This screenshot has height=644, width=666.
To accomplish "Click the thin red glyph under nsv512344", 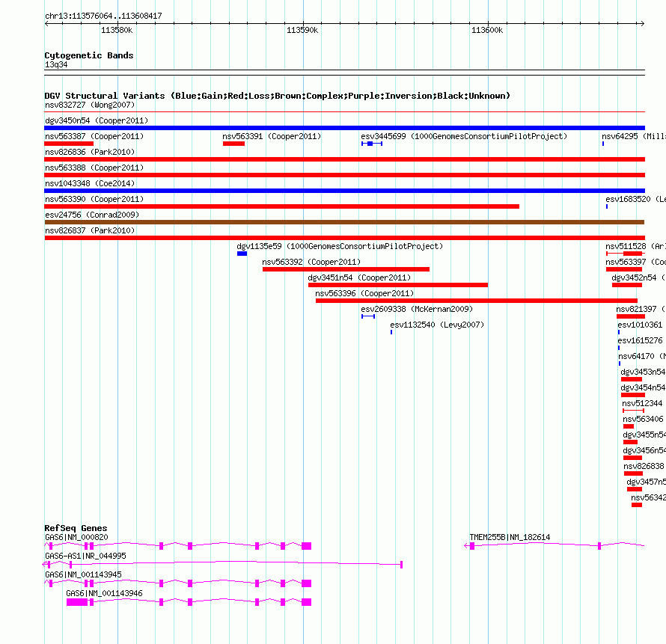I will click(633, 411).
